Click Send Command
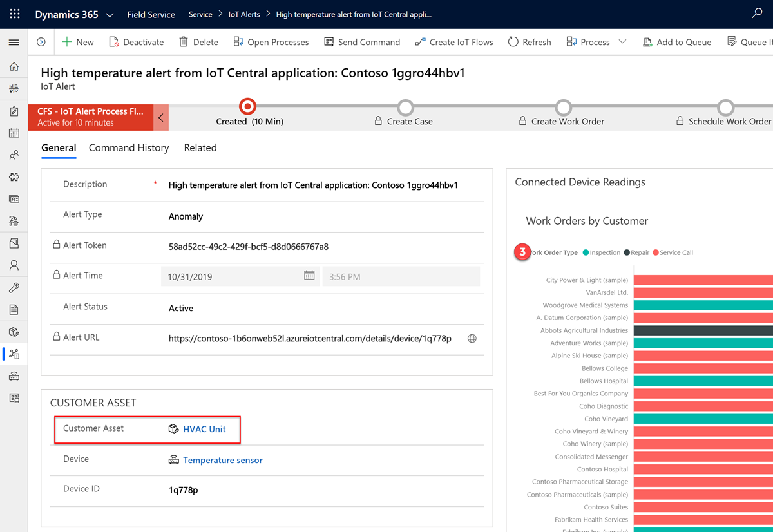Screen dimensions: 773x532 [x=362, y=42]
